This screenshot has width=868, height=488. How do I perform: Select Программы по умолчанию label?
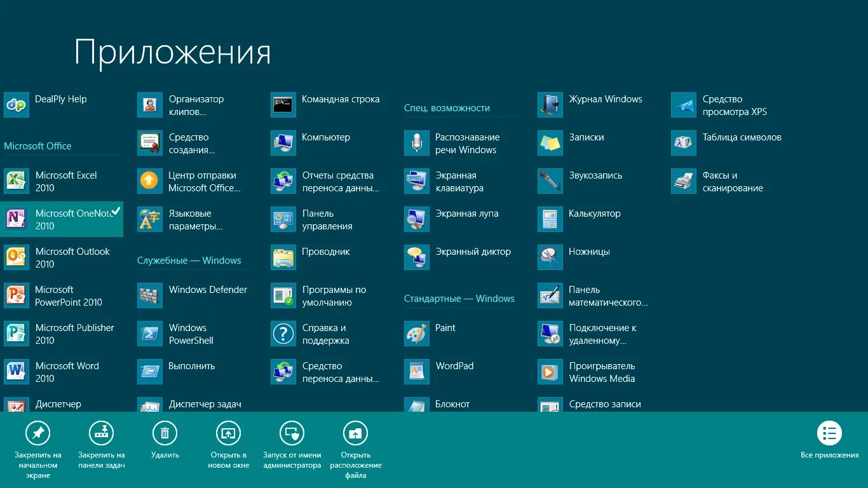click(334, 296)
